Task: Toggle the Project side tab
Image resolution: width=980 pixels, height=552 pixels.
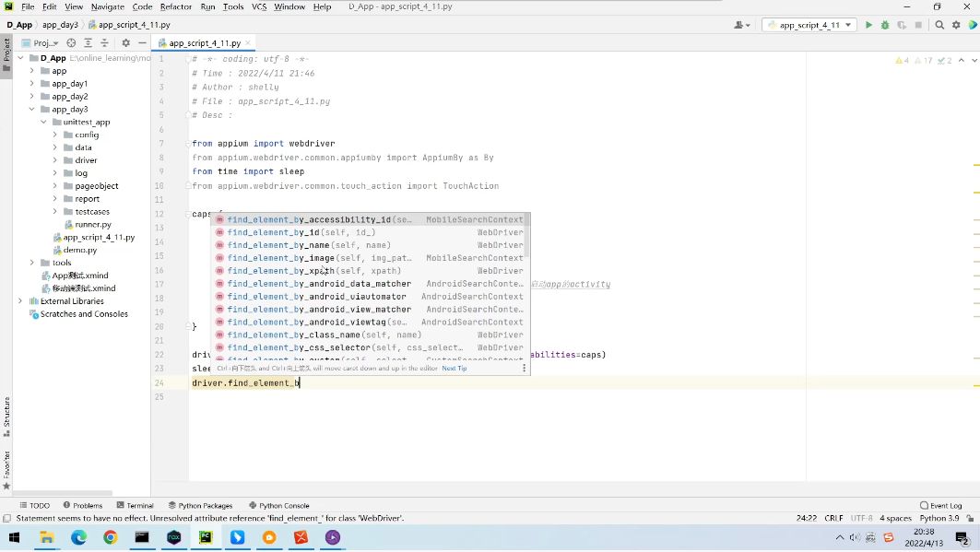Action: pyautogui.click(x=6, y=50)
